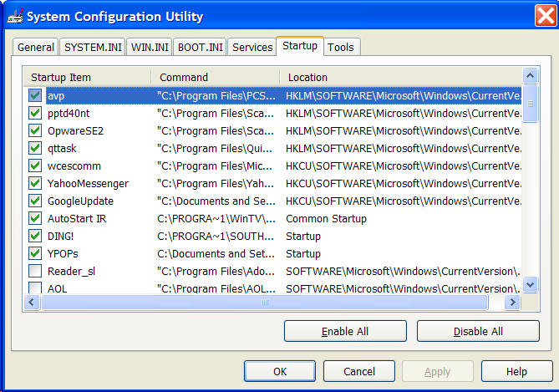Click the horizontal scrollbar thumb
Screen dimensions: 559x392
click(x=264, y=303)
